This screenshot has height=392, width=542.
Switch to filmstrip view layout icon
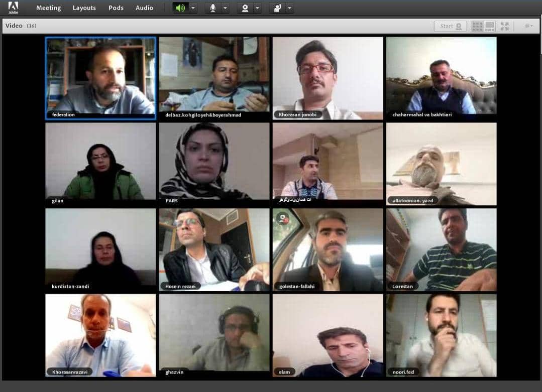(490, 26)
